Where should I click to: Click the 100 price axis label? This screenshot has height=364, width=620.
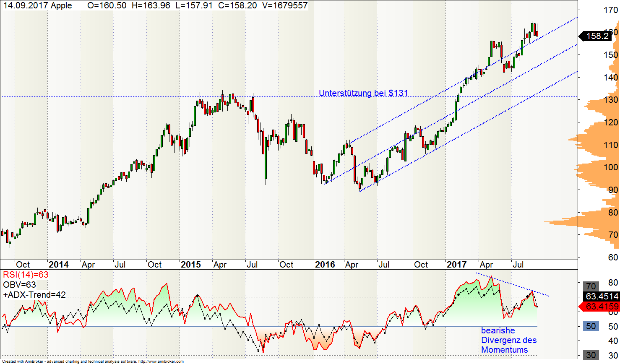tap(610, 167)
